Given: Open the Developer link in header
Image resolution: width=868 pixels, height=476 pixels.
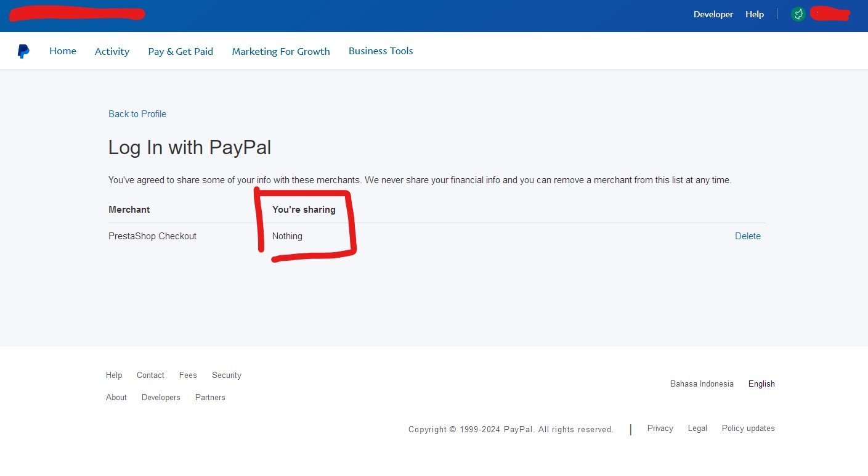Looking at the screenshot, I should [713, 14].
